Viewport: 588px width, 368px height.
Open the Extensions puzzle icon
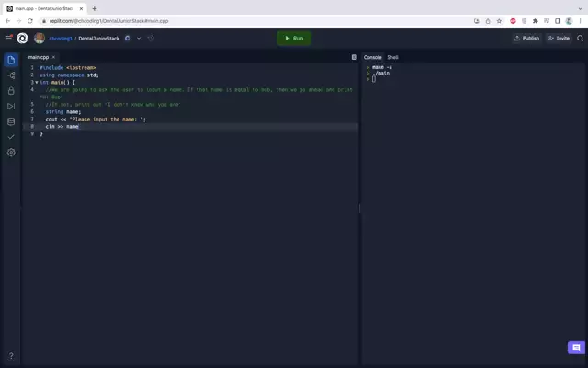[x=535, y=21]
